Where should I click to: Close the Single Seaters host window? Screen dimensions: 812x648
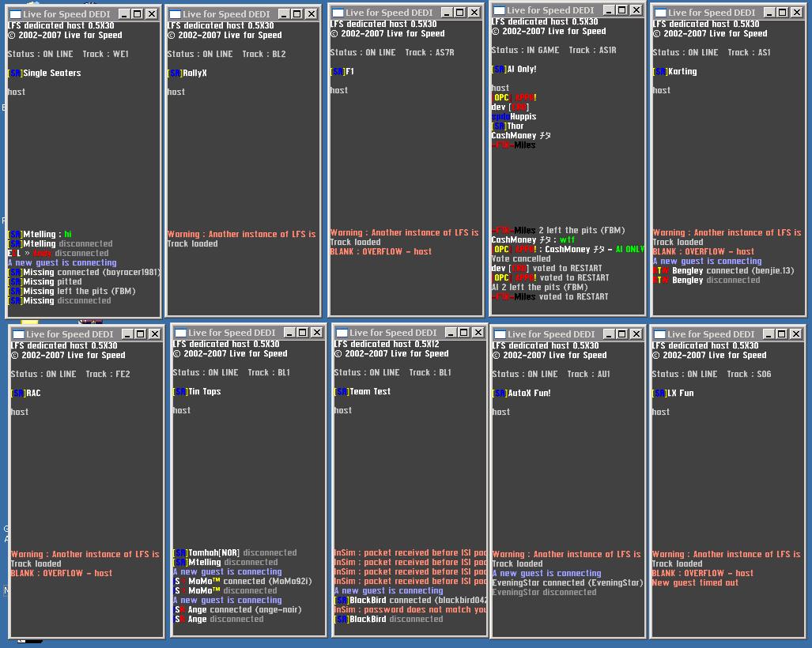151,14
